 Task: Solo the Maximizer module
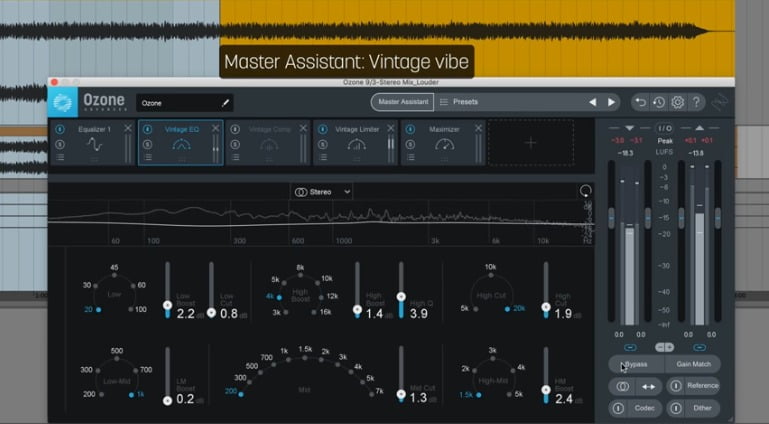(x=410, y=145)
